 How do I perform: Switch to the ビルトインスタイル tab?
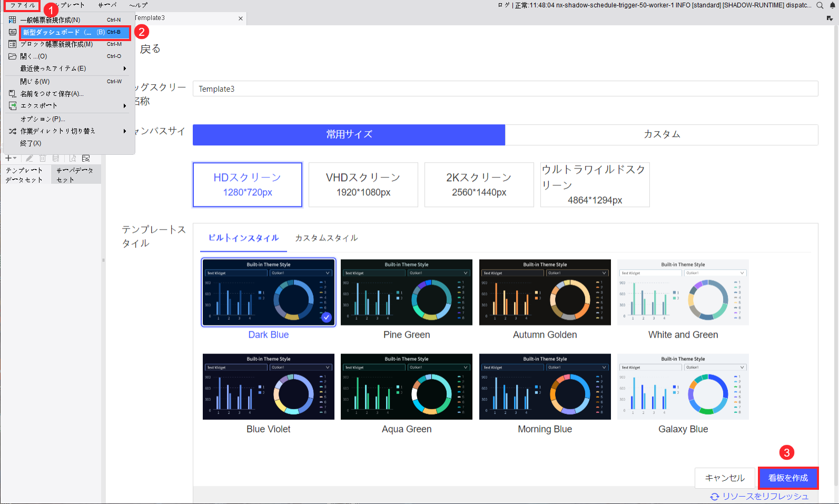click(243, 238)
